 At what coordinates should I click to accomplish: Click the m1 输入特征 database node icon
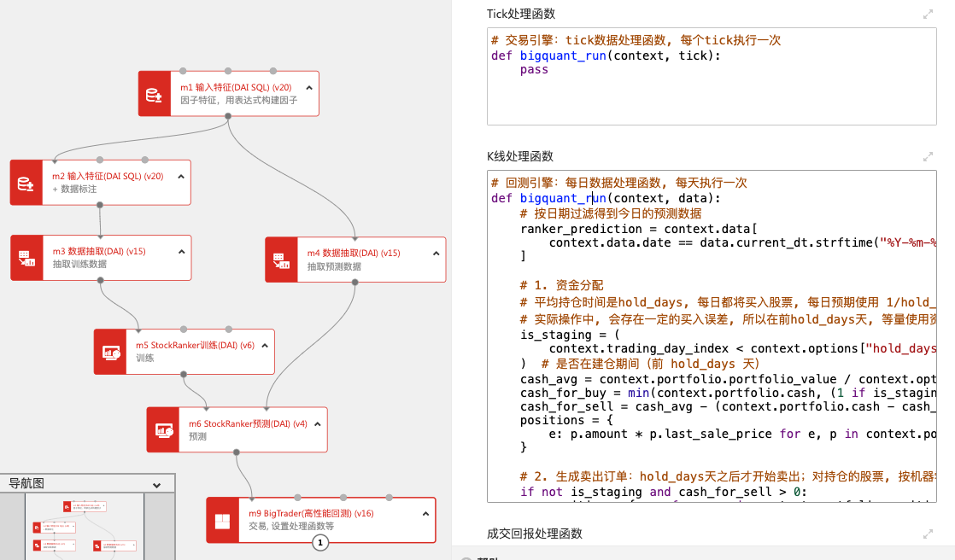(155, 94)
